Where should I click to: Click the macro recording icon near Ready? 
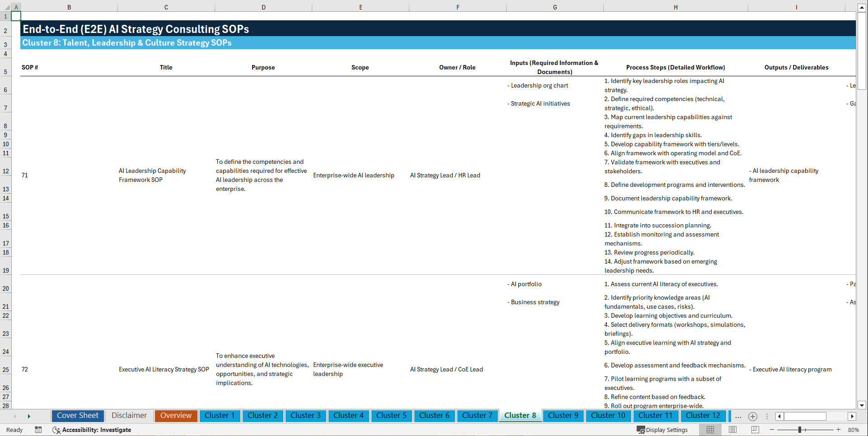point(38,430)
